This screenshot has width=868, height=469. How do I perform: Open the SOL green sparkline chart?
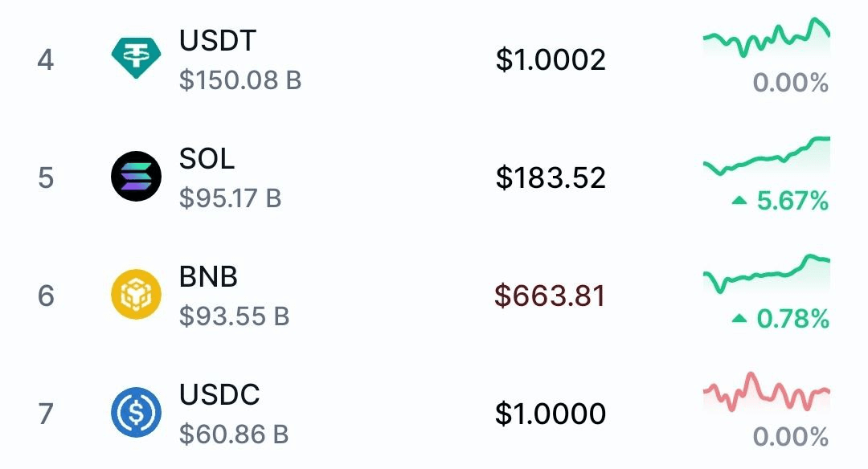tap(767, 156)
